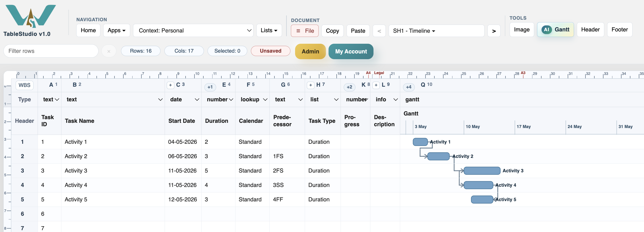Open the SH1 - Timeline sheet dropdown

tap(436, 31)
